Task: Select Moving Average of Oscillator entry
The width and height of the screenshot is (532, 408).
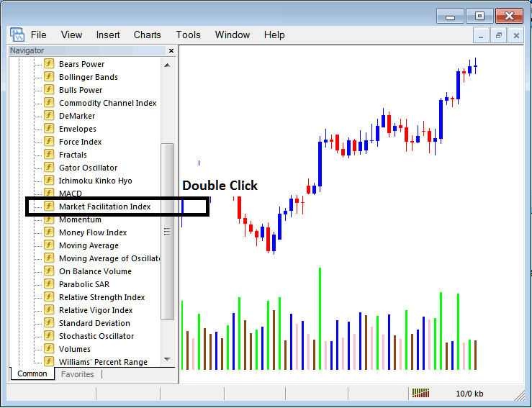Action: click(109, 258)
